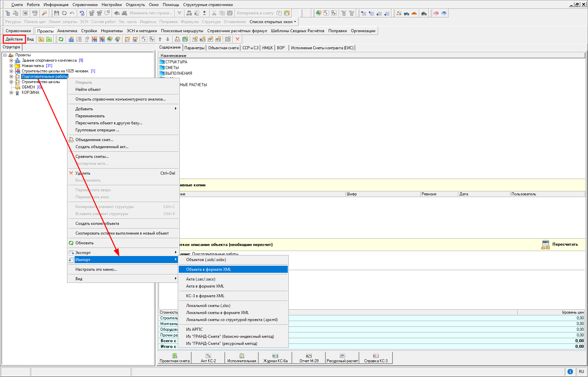The width and height of the screenshot is (588, 377).
Task: Expand the КОРЗИНА tree node
Action: 11,93
